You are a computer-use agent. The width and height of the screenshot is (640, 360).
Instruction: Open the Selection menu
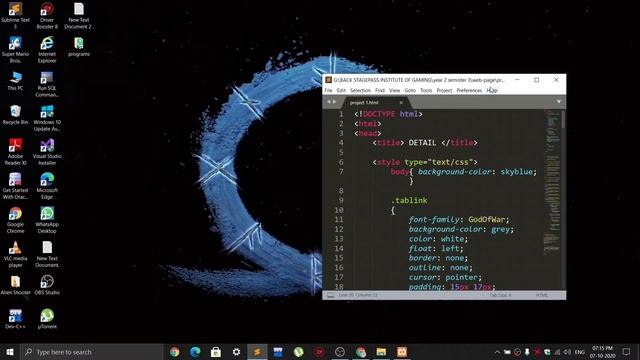[360, 90]
